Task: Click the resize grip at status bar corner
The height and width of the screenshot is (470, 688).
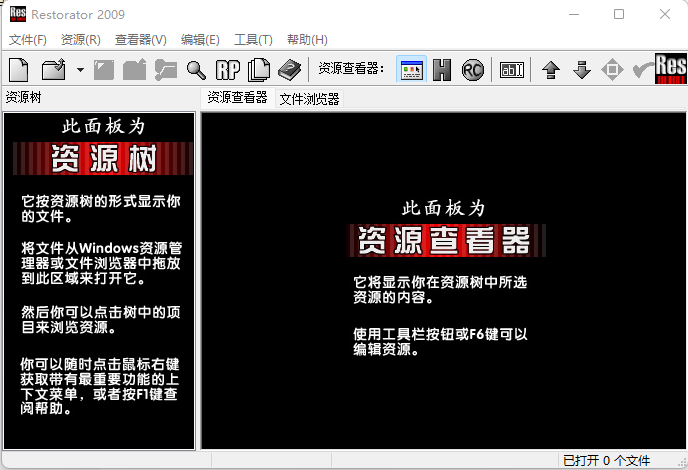Action: [682, 463]
